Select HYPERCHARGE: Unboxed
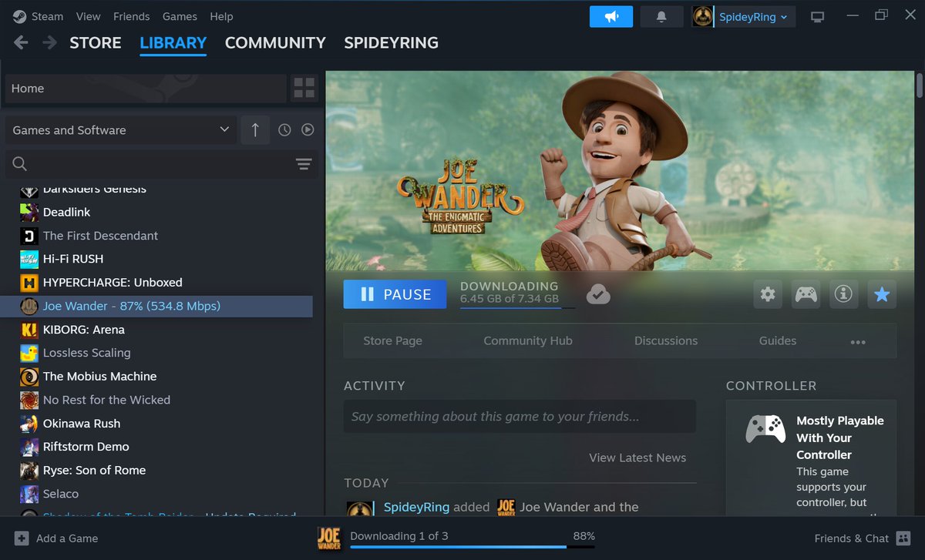Viewport: 925px width, 560px height. pyautogui.click(x=113, y=283)
